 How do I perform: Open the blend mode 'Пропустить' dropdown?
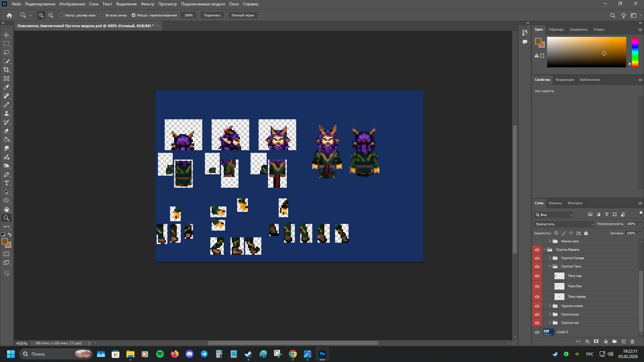[x=564, y=224]
